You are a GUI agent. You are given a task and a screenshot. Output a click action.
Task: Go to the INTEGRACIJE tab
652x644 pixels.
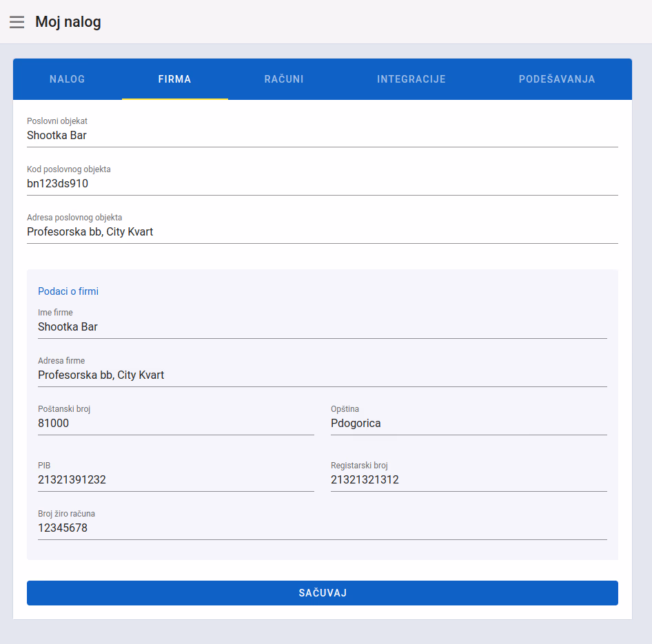(411, 79)
